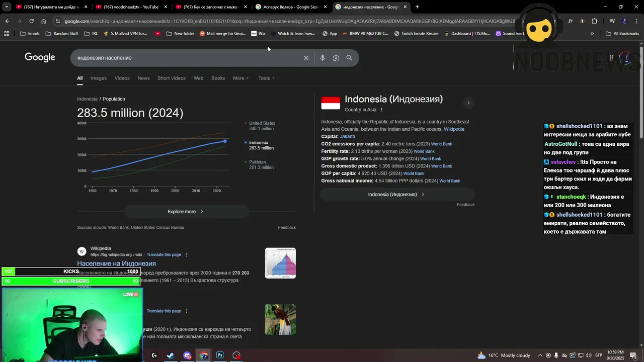The height and width of the screenshot is (362, 644).
Task: Click Feedback under population chart
Action: point(287,228)
